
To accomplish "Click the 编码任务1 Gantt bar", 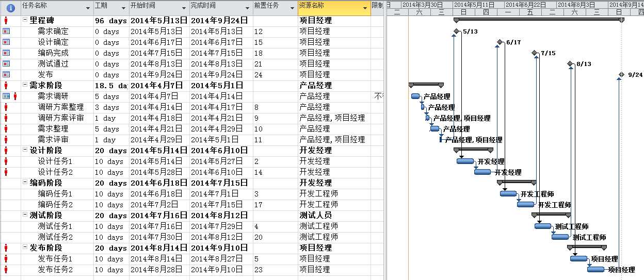I will 508,194.
